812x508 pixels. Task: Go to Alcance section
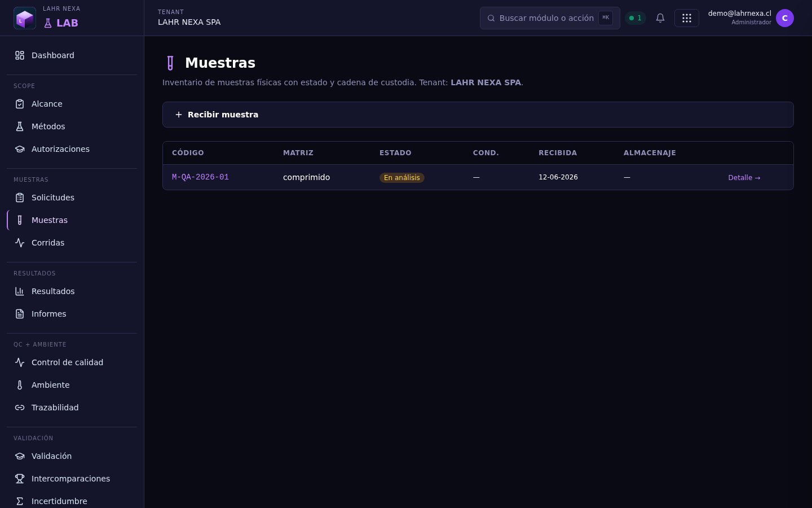coord(72,104)
